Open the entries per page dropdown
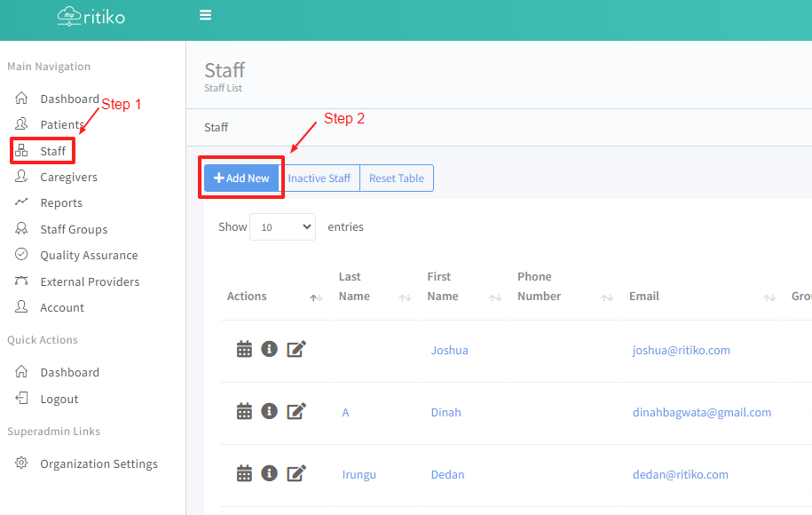Image resolution: width=812 pixels, height=515 pixels. (282, 227)
